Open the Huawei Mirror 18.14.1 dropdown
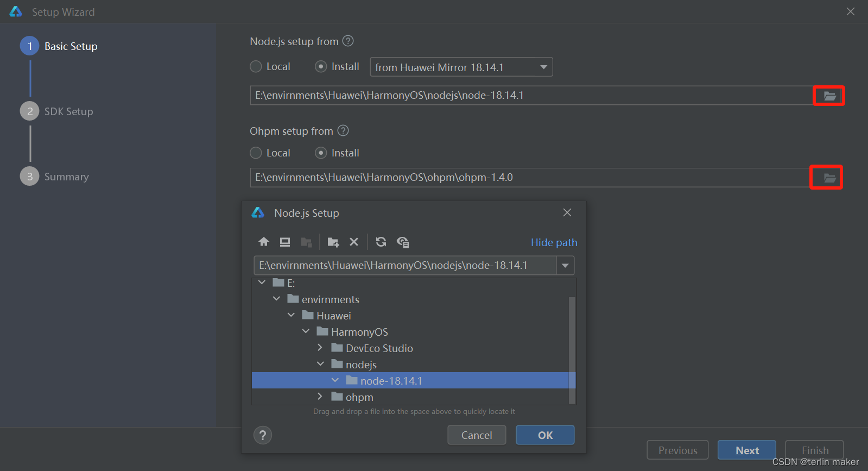The width and height of the screenshot is (868, 471). pyautogui.click(x=461, y=67)
